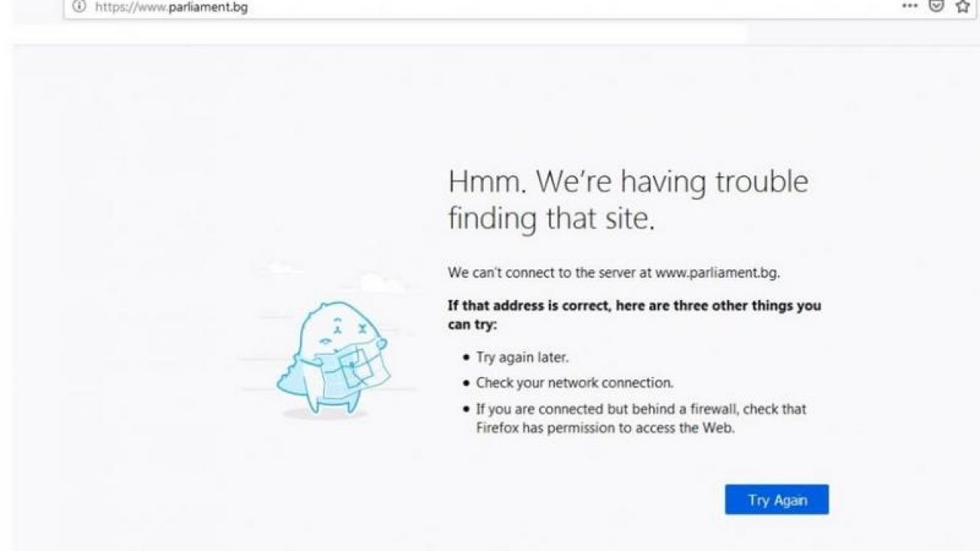Open the page actions three-dot menu
Screen dimensions: 980x551
(910, 5)
